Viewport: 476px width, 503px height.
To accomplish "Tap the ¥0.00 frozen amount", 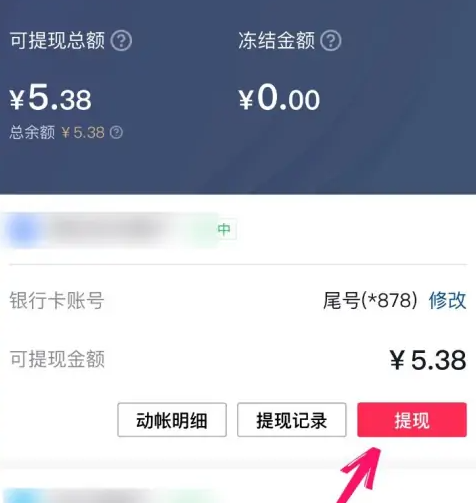I will (279, 98).
